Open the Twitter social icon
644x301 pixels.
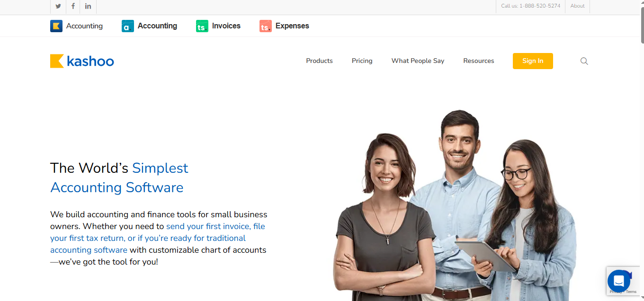58,6
